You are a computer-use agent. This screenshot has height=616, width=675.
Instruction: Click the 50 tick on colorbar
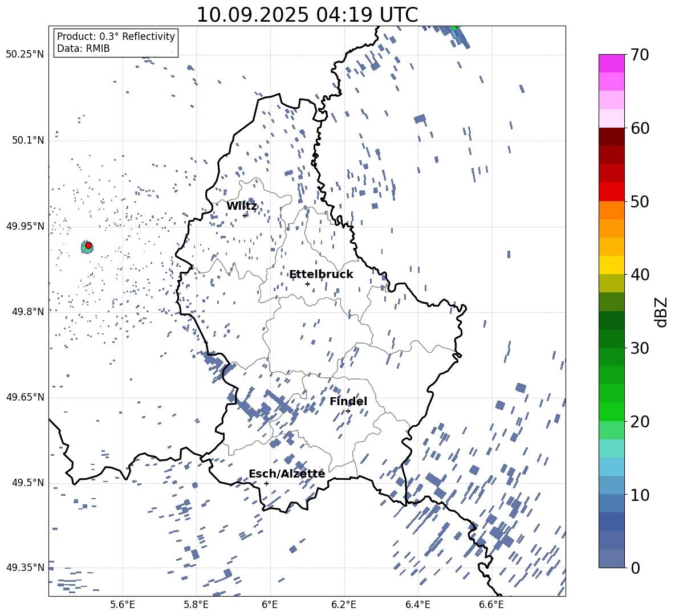pos(640,201)
